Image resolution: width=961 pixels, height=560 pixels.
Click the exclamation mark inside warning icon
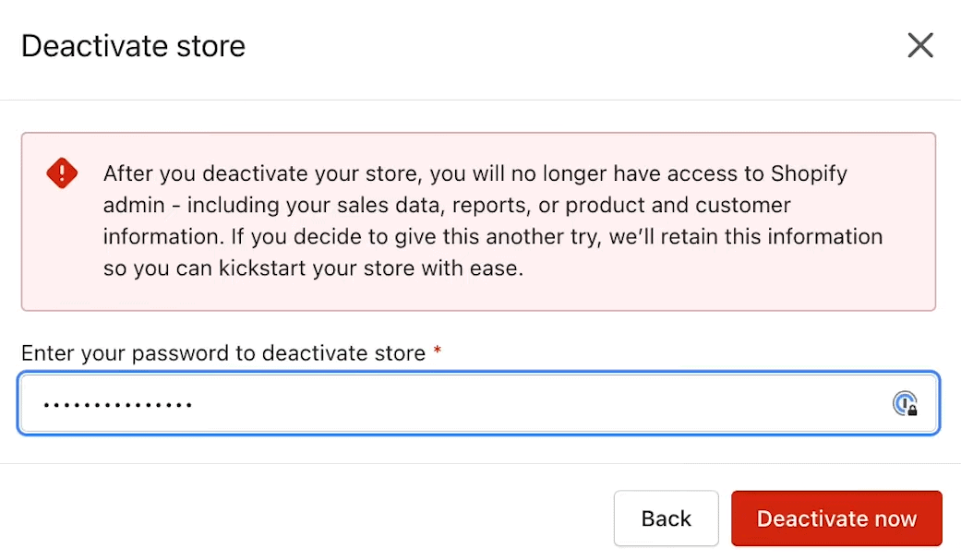tap(62, 173)
